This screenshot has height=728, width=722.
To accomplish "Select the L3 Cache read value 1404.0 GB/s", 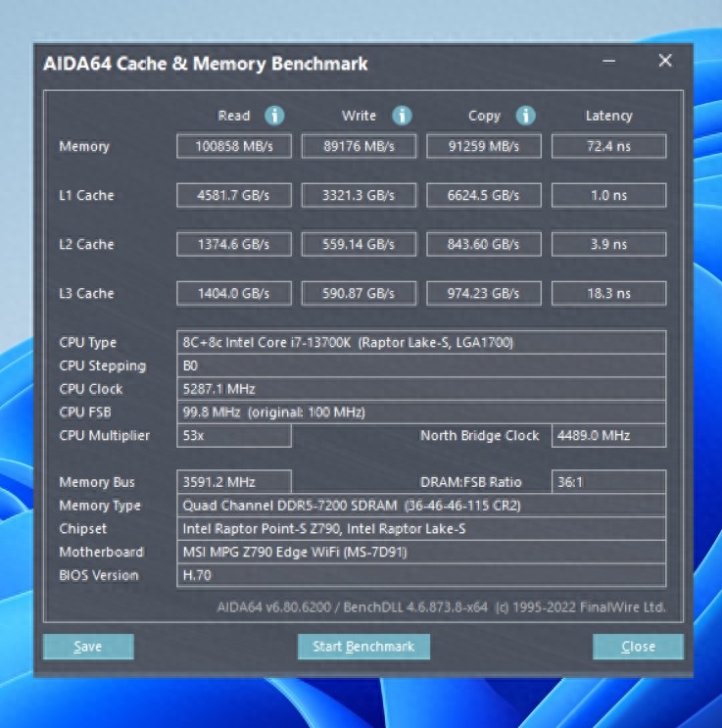I will coord(234,293).
